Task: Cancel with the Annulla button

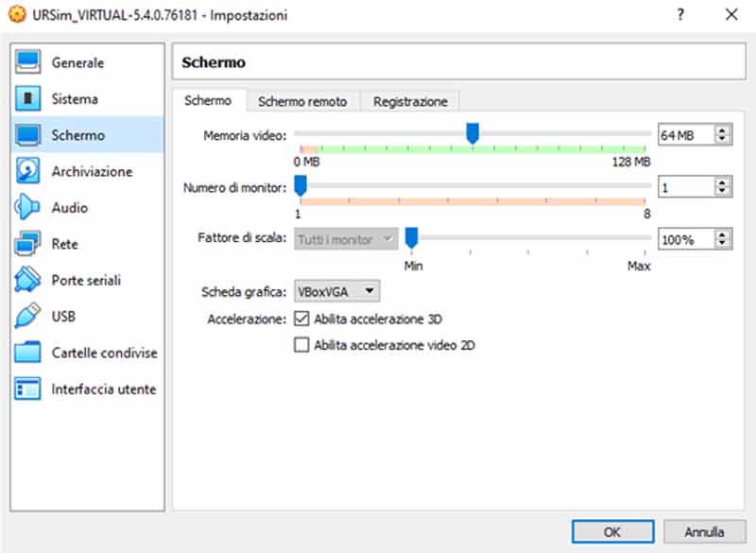Action: (704, 532)
